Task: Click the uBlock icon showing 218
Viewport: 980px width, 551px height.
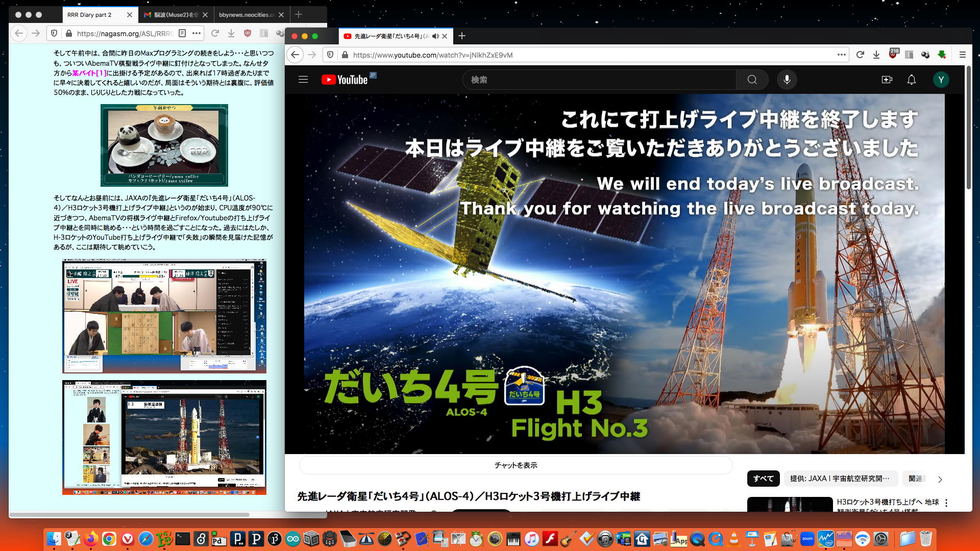Action: click(x=893, y=55)
